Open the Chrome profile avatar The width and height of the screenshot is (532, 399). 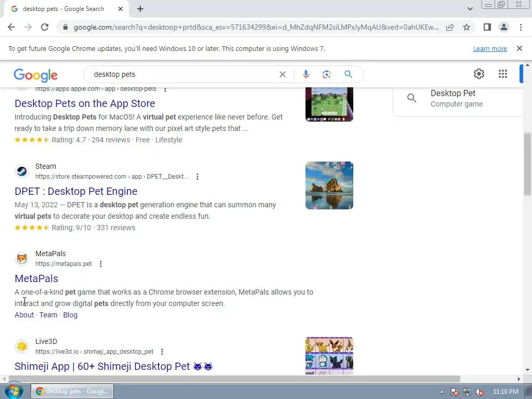pos(504,27)
